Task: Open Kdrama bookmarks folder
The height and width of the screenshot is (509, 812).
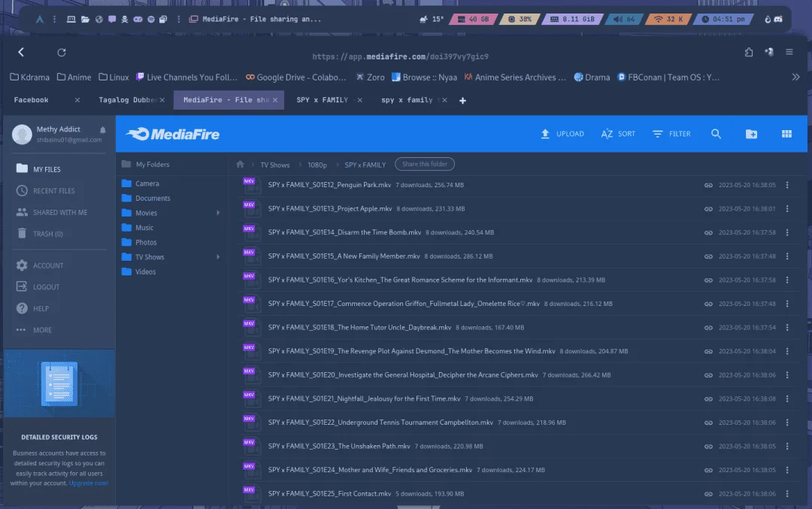Action: 29,77
